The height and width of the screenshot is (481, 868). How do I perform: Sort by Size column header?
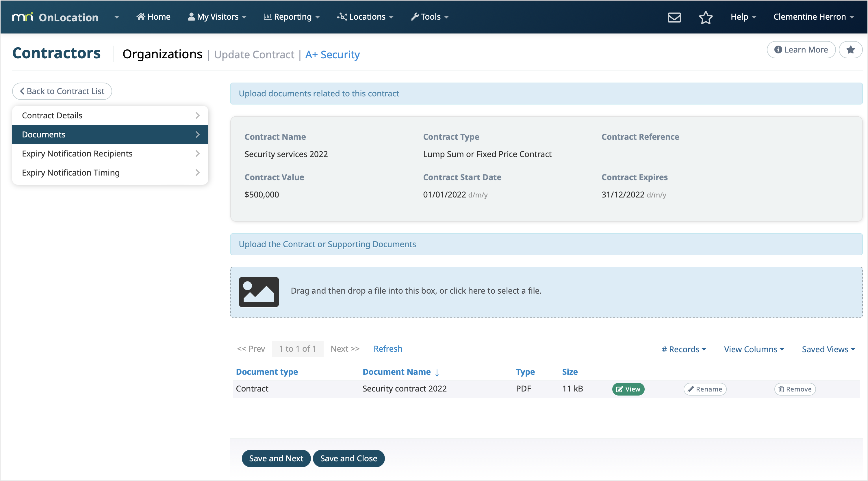(x=570, y=372)
